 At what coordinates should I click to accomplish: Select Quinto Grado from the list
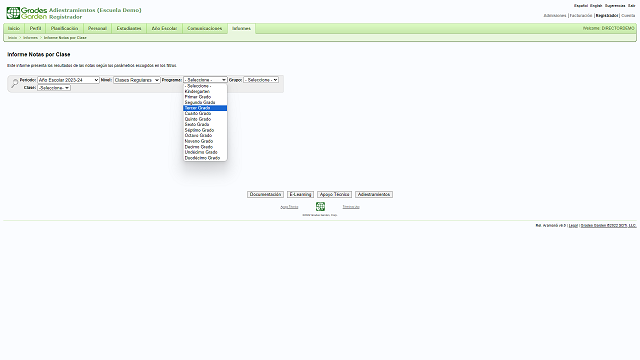pos(205,119)
